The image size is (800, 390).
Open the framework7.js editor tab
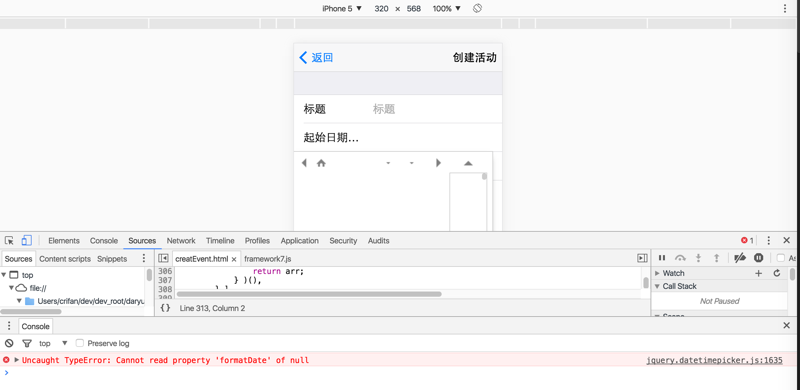pos(268,259)
